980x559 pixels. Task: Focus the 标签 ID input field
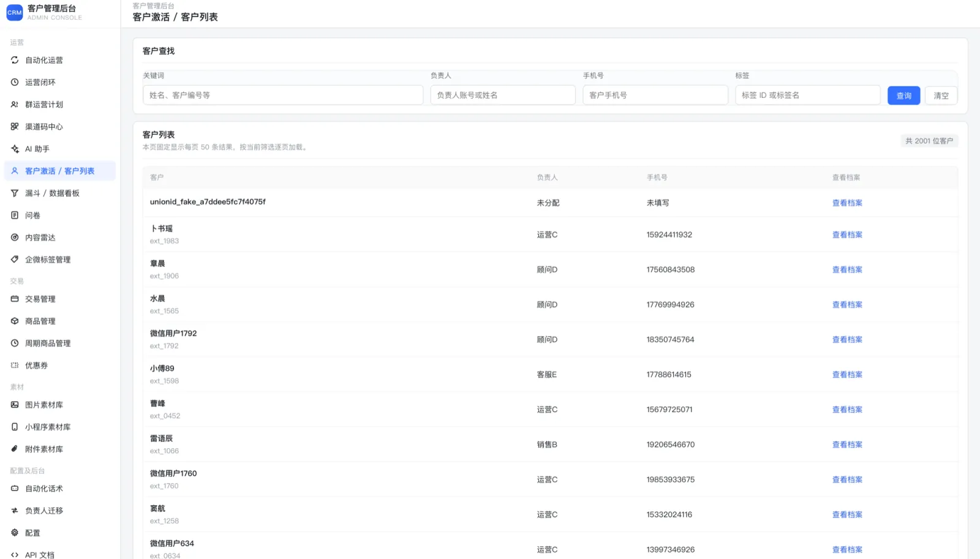[x=808, y=95]
